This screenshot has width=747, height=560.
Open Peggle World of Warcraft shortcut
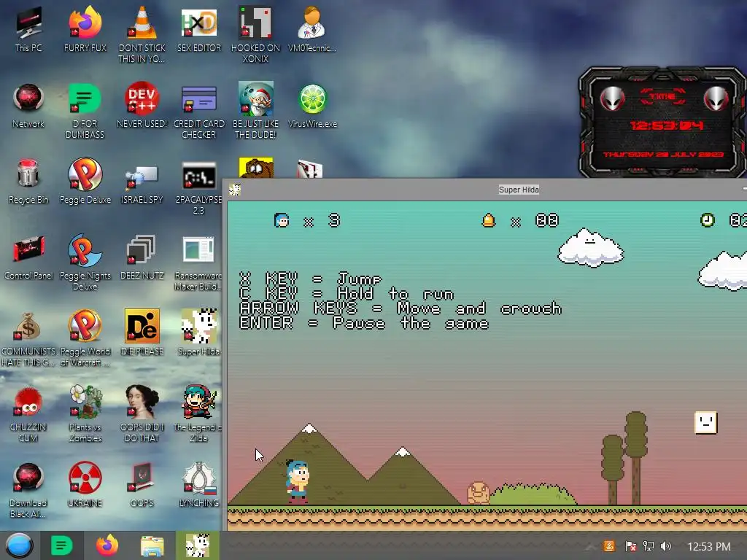point(85,338)
